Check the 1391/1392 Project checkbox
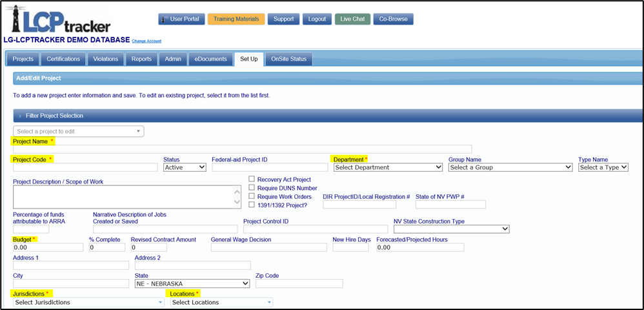 [252, 204]
